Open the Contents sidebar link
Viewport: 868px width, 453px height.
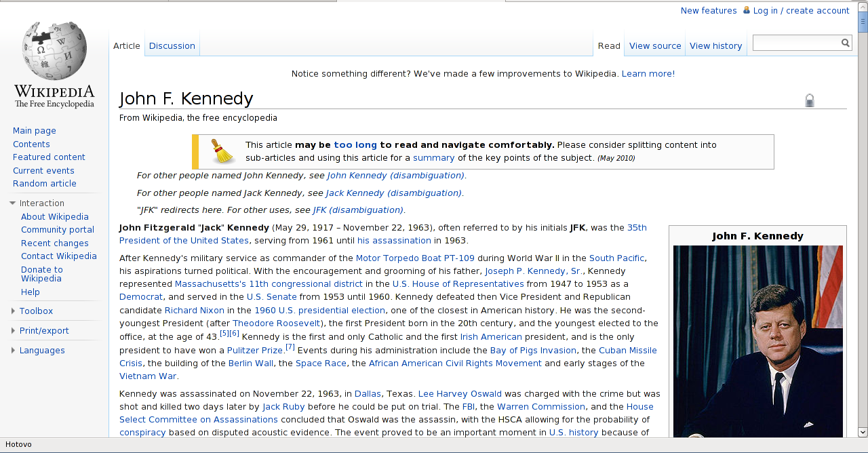[31, 144]
